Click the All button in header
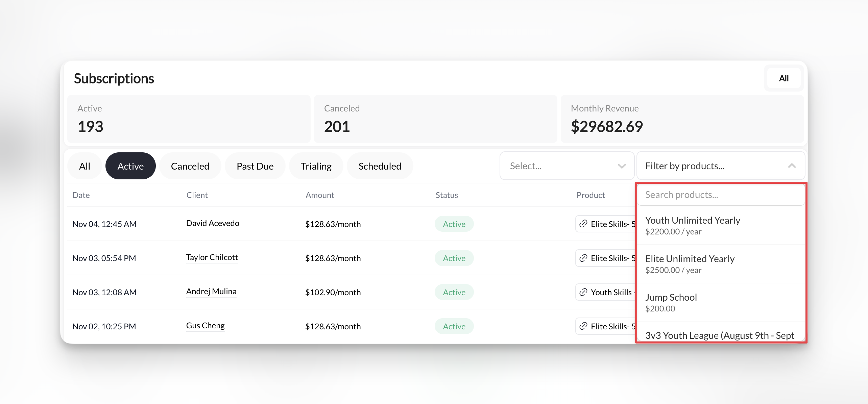Screen dimensions: 868x404 click(783, 78)
